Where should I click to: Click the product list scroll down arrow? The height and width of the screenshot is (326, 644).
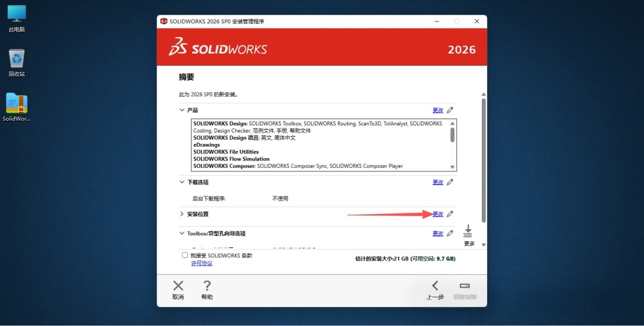pyautogui.click(x=452, y=167)
